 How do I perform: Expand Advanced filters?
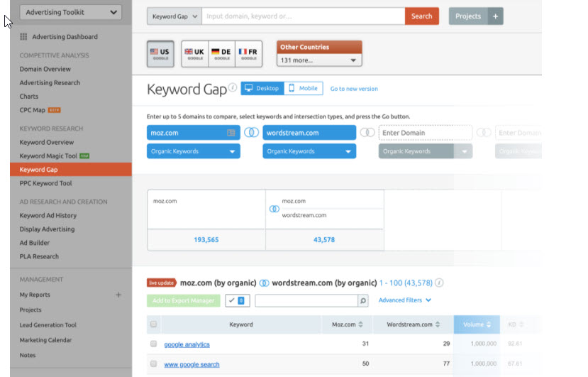click(404, 300)
